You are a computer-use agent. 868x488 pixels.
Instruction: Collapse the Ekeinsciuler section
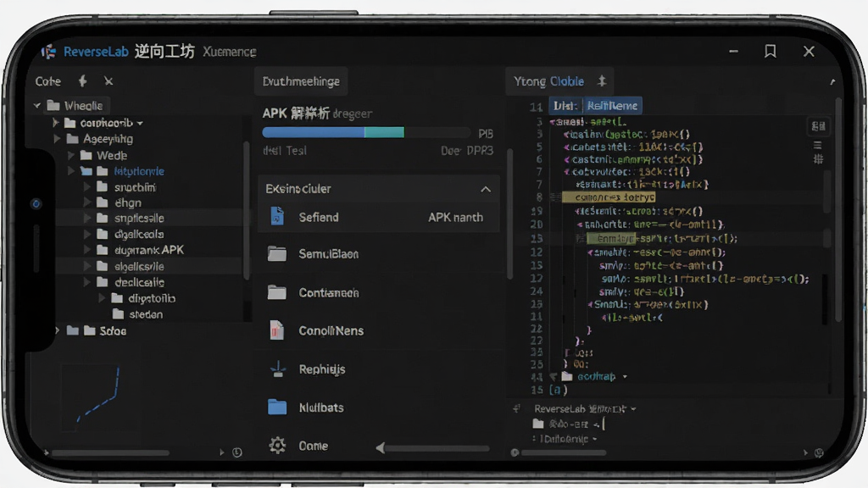486,189
